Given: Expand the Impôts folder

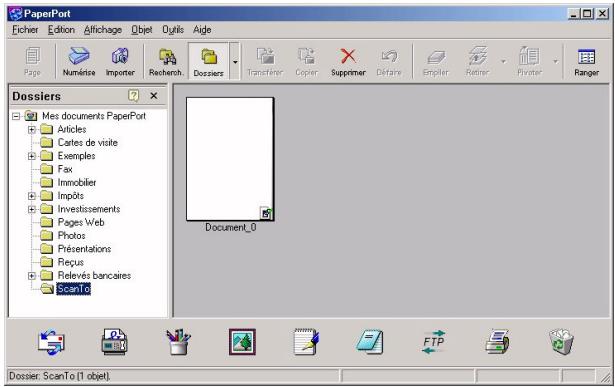Looking at the screenshot, I should 32,196.
